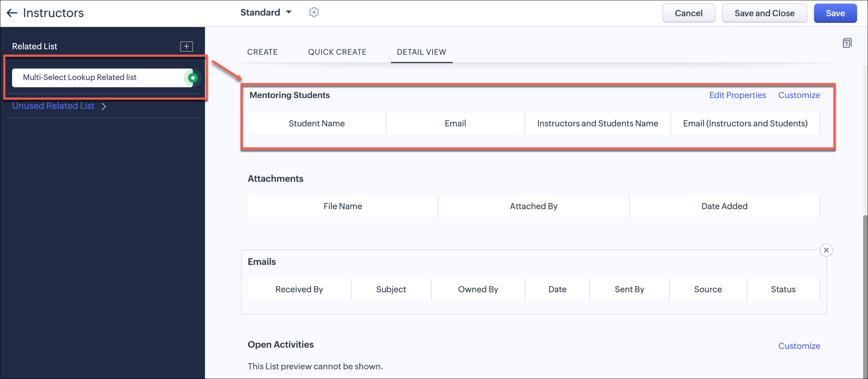Expand Unused Related List chevron
The height and width of the screenshot is (379, 868).
coord(104,106)
